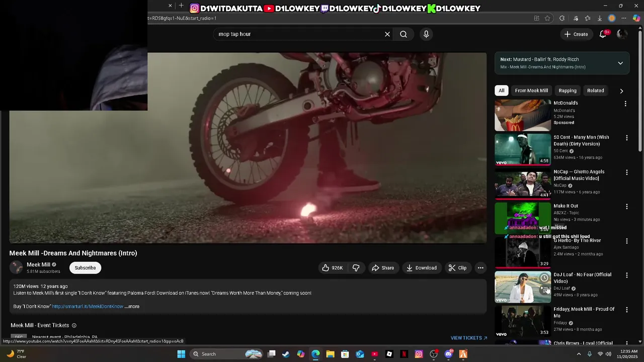The height and width of the screenshot is (362, 644).
Task: Open Roblox from the taskbar
Action: (389, 354)
